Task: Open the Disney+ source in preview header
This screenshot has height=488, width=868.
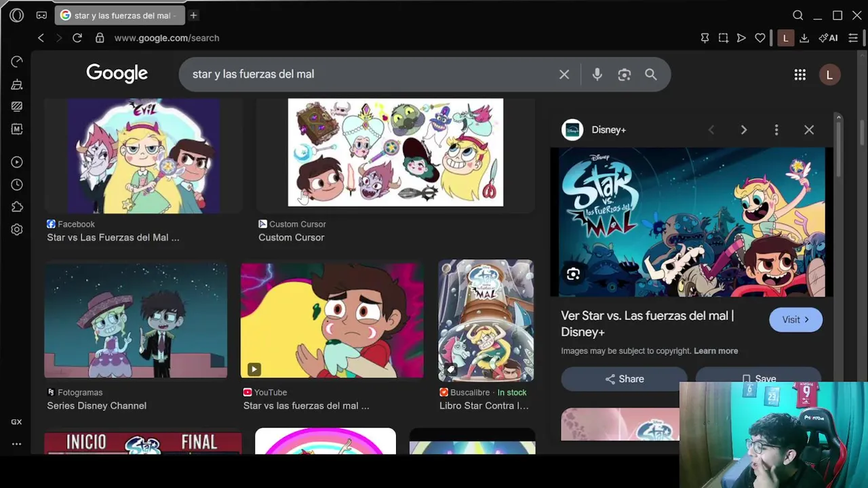Action: [594, 129]
